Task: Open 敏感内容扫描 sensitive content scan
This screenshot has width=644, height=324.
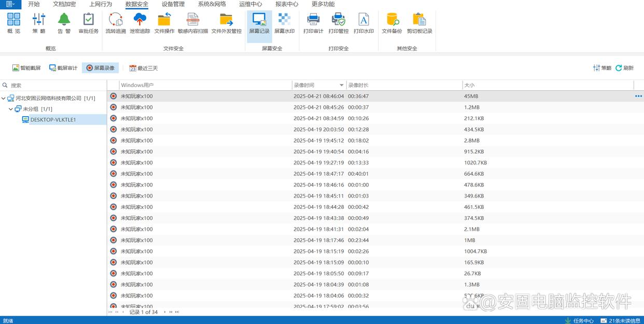Action: (192, 24)
